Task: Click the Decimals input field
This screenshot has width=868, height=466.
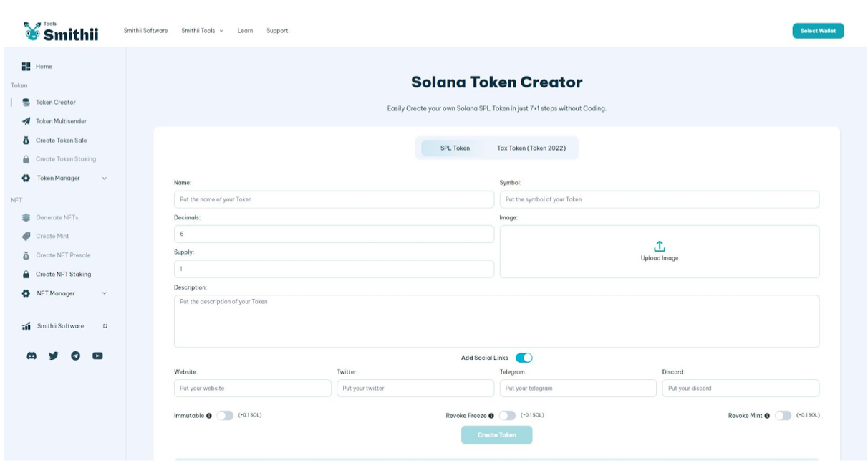Action: click(x=334, y=234)
